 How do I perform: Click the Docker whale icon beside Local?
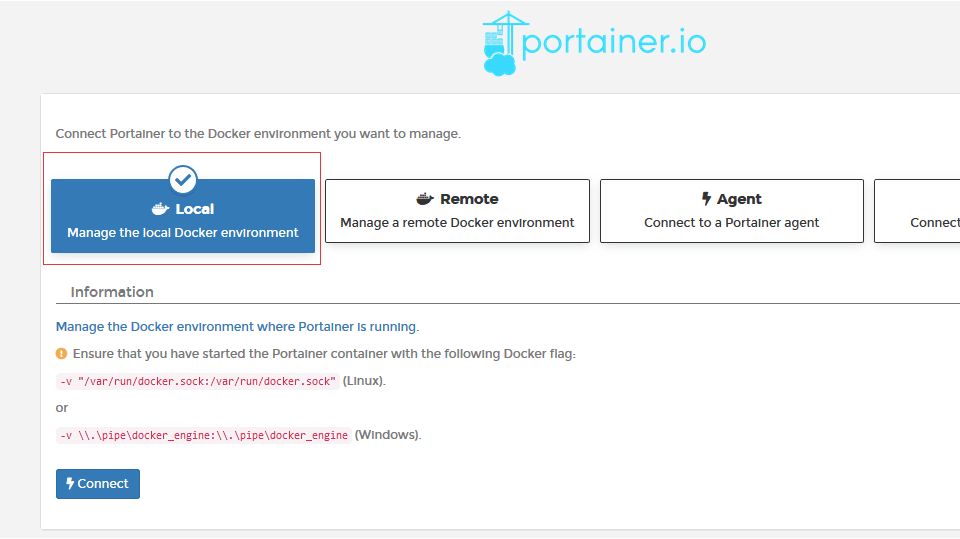(x=160, y=209)
